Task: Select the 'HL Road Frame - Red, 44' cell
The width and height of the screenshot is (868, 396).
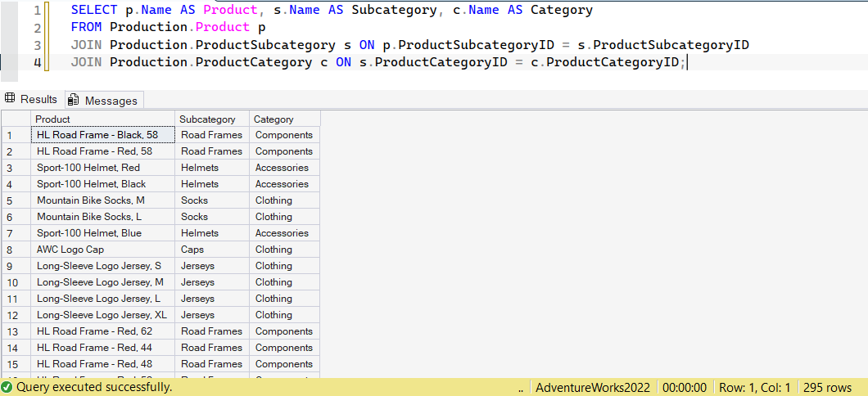Action: tap(103, 348)
